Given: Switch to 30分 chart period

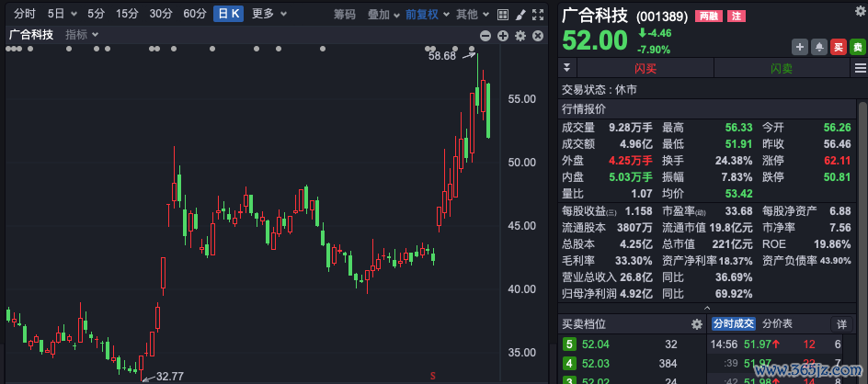Looking at the screenshot, I should click(x=161, y=14).
